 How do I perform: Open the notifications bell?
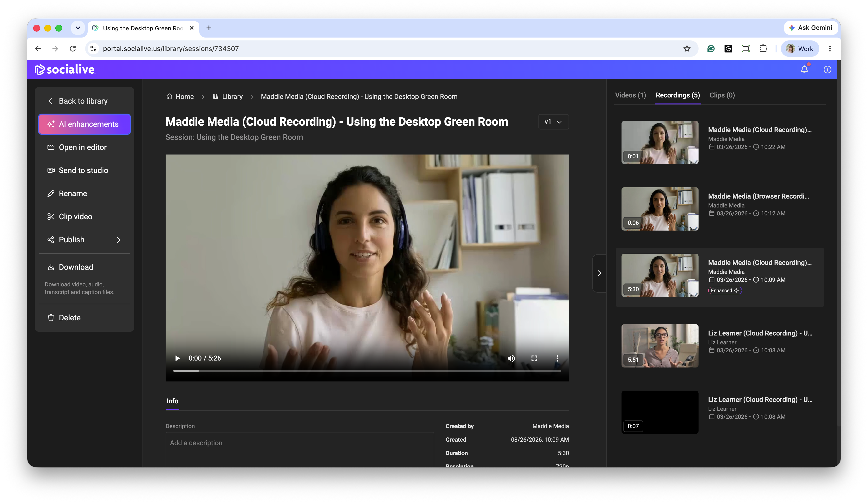804,70
